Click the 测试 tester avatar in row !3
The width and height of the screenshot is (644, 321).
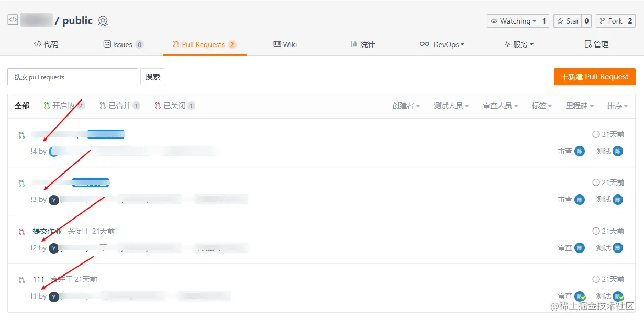point(618,199)
